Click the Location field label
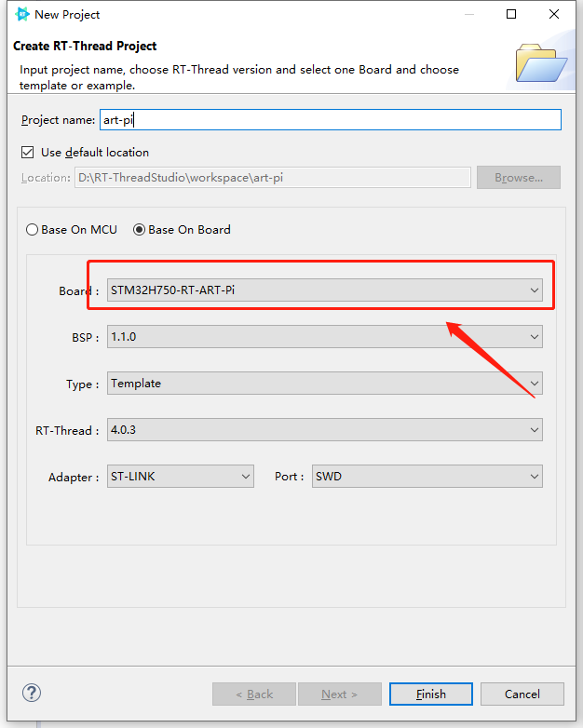Viewport: 583px width, 728px height. coord(46,178)
